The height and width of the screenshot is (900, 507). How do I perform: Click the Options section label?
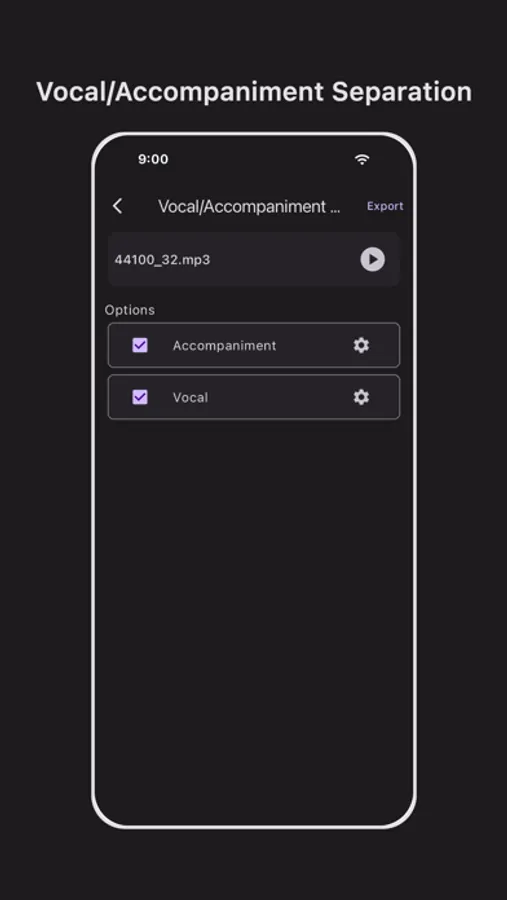click(130, 310)
